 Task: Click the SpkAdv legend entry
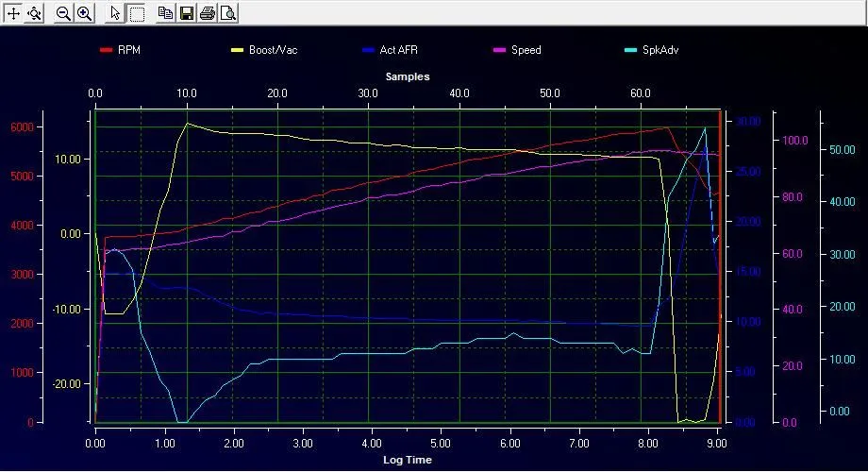[x=660, y=49]
